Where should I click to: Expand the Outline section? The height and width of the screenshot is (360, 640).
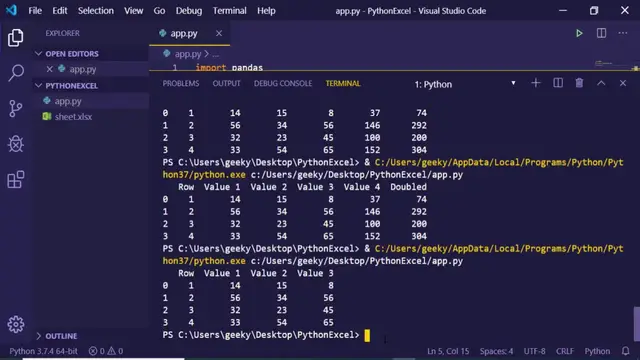(x=38, y=336)
